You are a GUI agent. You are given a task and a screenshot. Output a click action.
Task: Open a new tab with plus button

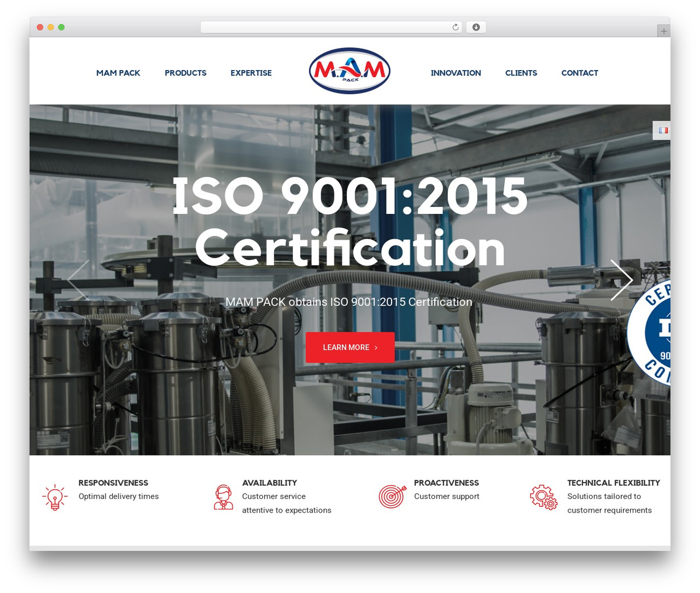663,31
